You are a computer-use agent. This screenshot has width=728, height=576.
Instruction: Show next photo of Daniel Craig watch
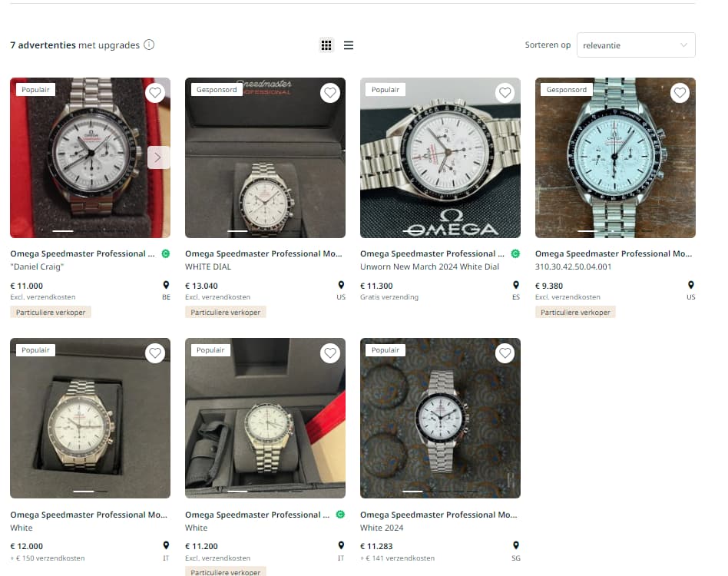[x=158, y=157]
